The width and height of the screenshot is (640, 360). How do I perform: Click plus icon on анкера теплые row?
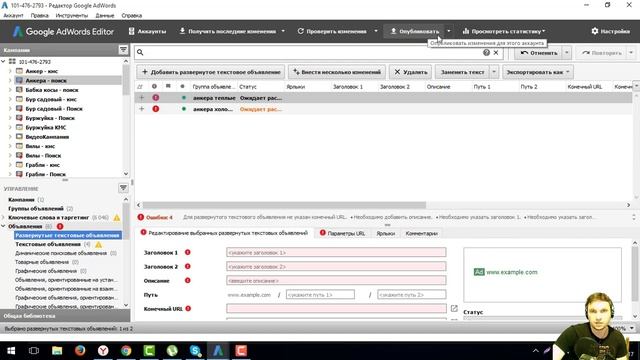coord(142,98)
